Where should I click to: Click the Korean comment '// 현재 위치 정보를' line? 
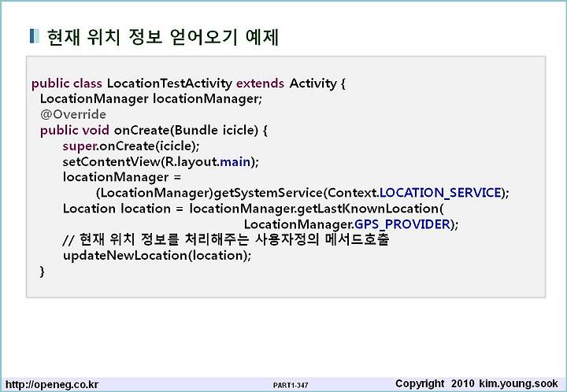tap(226, 239)
